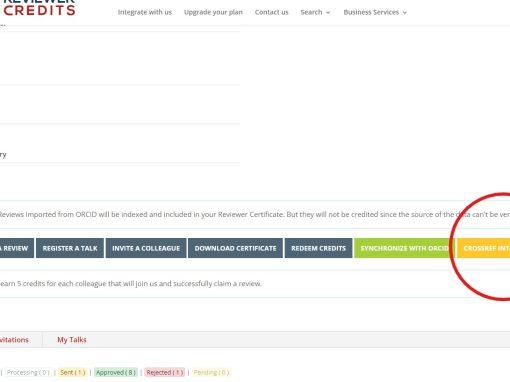Filter by Pending (0) status
Screen dimensions: 510x382
(x=211, y=372)
